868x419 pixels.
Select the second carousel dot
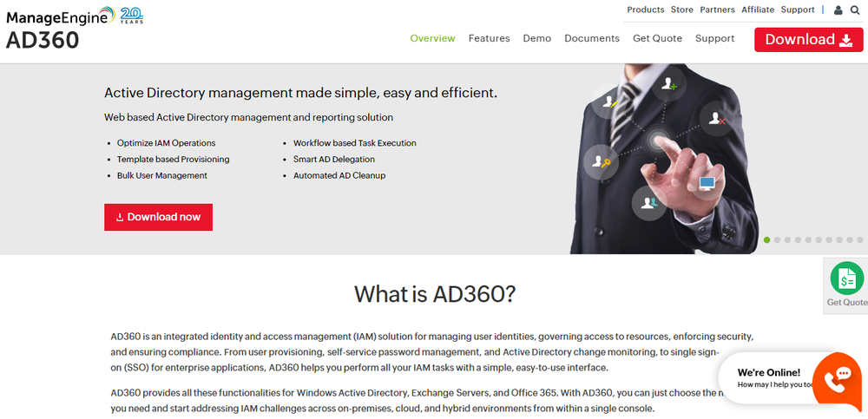tap(777, 240)
